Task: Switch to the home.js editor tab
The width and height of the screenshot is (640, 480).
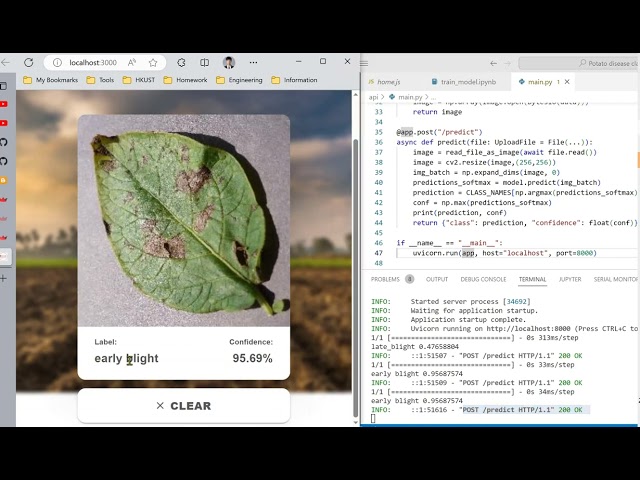Action: pyautogui.click(x=384, y=82)
